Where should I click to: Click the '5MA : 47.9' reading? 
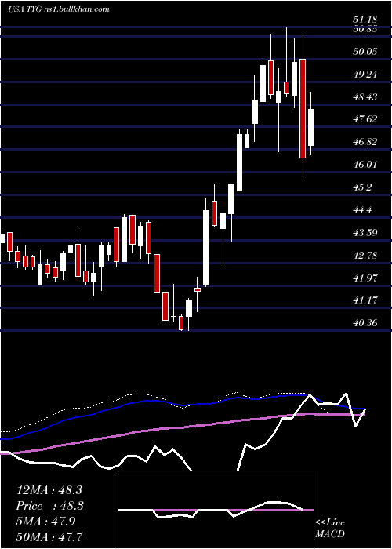pyautogui.click(x=46, y=522)
